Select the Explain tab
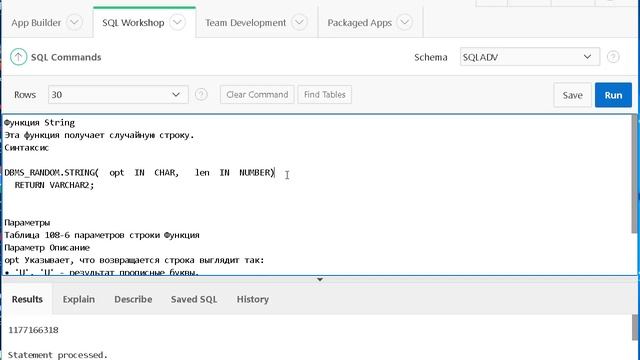640x360 pixels. 78,299
